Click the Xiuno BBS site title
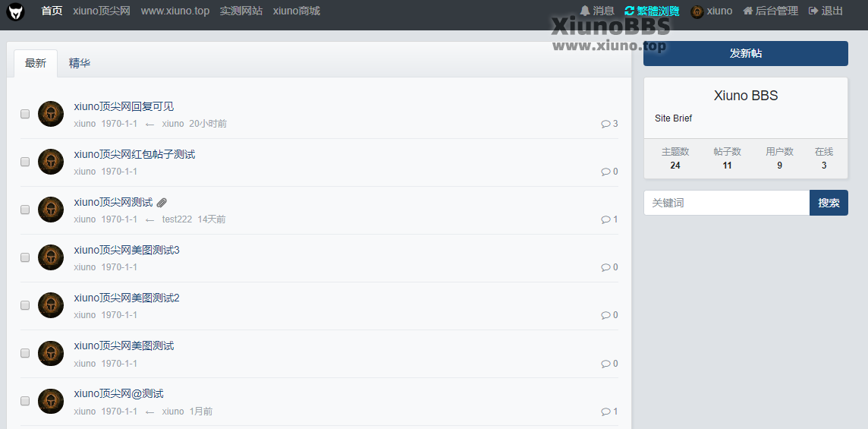The width and height of the screenshot is (868, 429). [x=746, y=96]
